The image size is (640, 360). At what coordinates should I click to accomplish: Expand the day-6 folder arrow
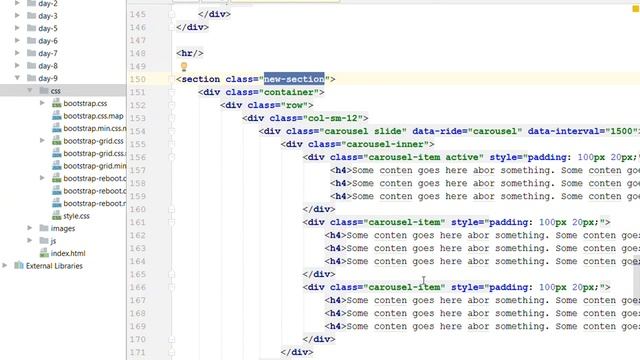coord(17,40)
